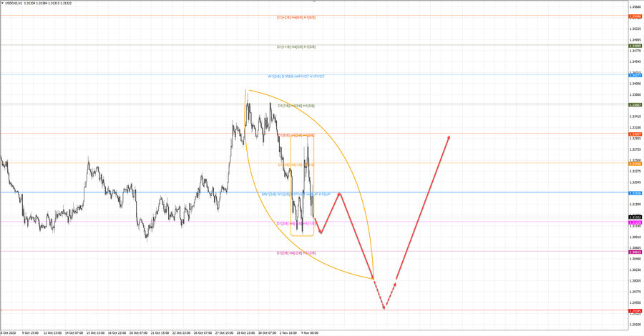Click the 1.30230 price scale value
644x336 pixels.
tap(635, 270)
